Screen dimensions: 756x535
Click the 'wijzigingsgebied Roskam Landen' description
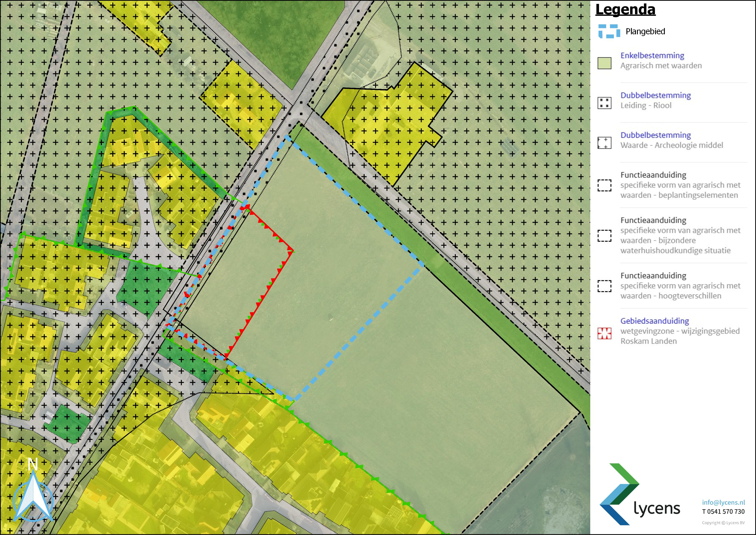[680, 336]
